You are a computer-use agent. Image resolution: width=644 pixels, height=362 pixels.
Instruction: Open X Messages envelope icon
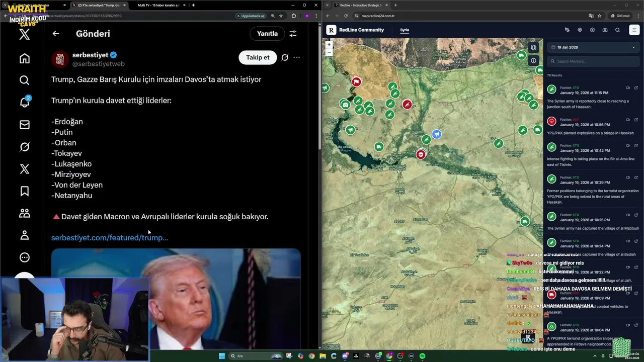point(24,125)
